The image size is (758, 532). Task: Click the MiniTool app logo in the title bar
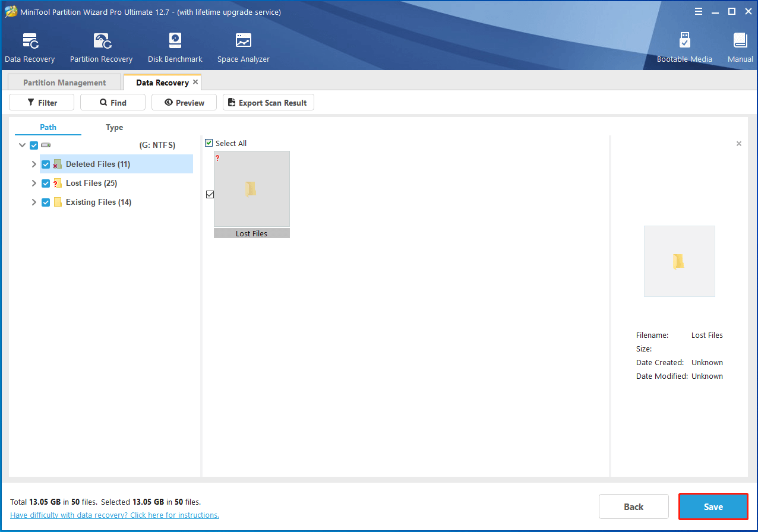11,12
